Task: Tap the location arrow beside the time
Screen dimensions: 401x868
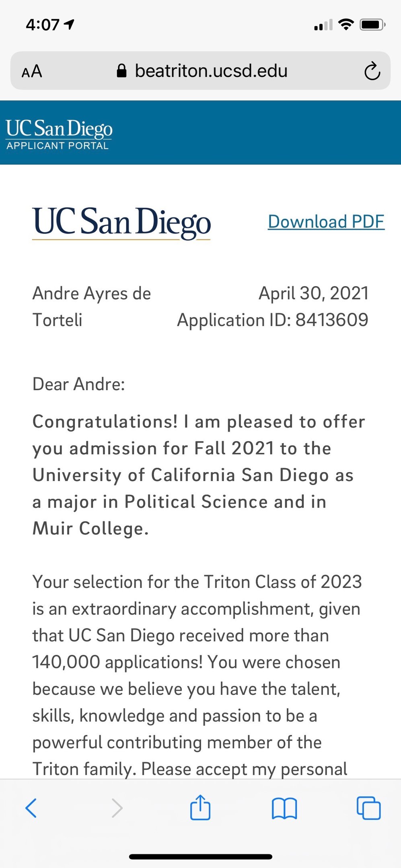Action: 70,25
